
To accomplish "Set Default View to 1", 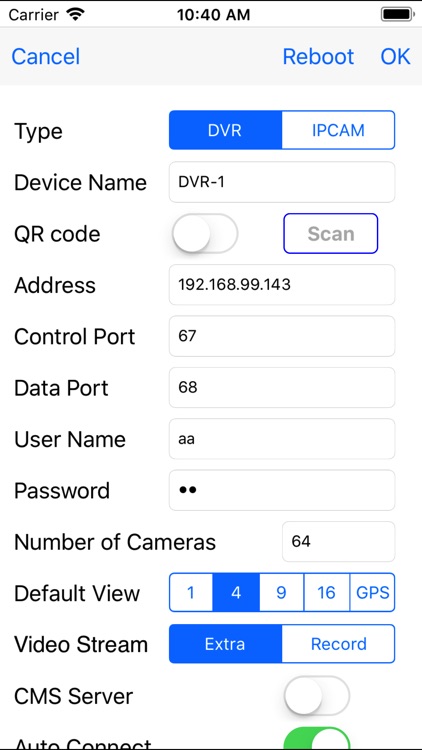I will 191,593.
